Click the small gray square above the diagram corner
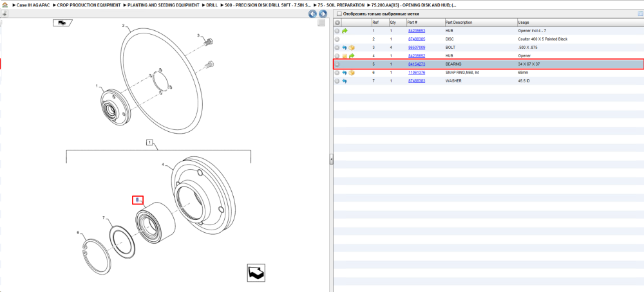This screenshot has height=292, width=644. coord(321,23)
